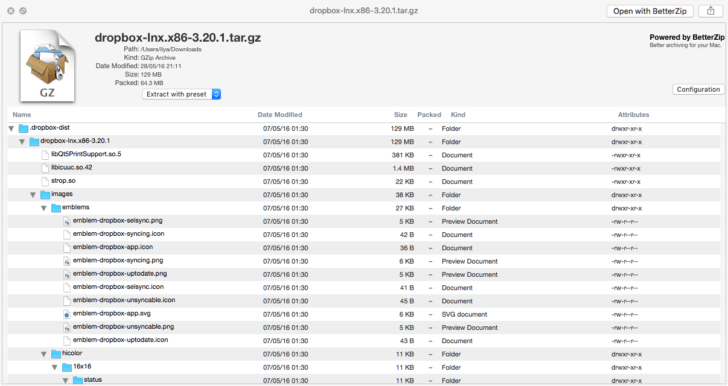Image resolution: width=728 pixels, height=386 pixels.
Task: Collapse the 16x16 folder disclosure triangle
Action: 55,367
